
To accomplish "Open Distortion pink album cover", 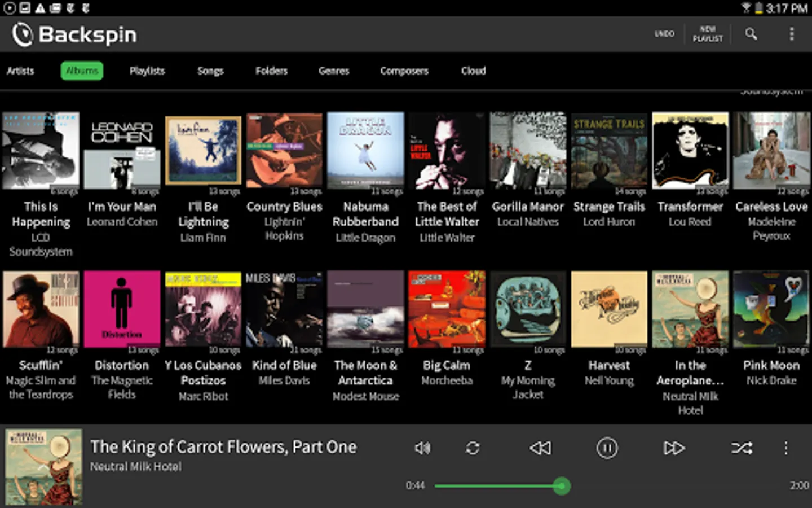I will [122, 309].
